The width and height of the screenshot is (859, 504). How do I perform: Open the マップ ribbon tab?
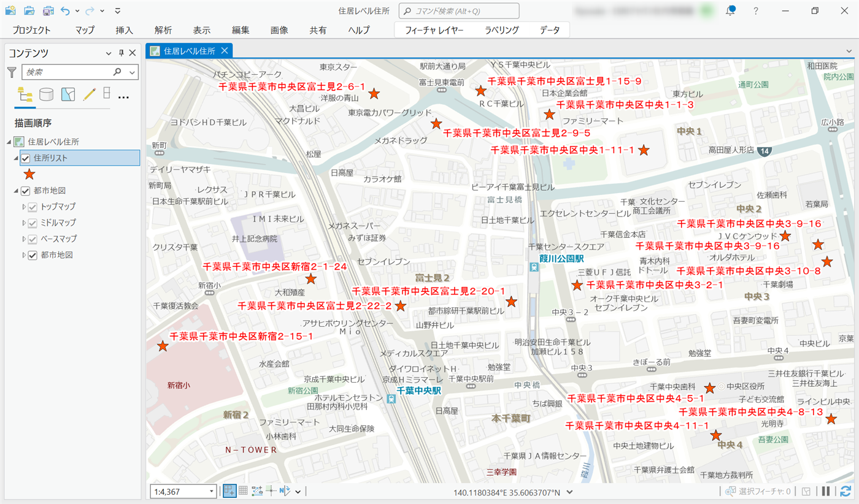pos(85,30)
